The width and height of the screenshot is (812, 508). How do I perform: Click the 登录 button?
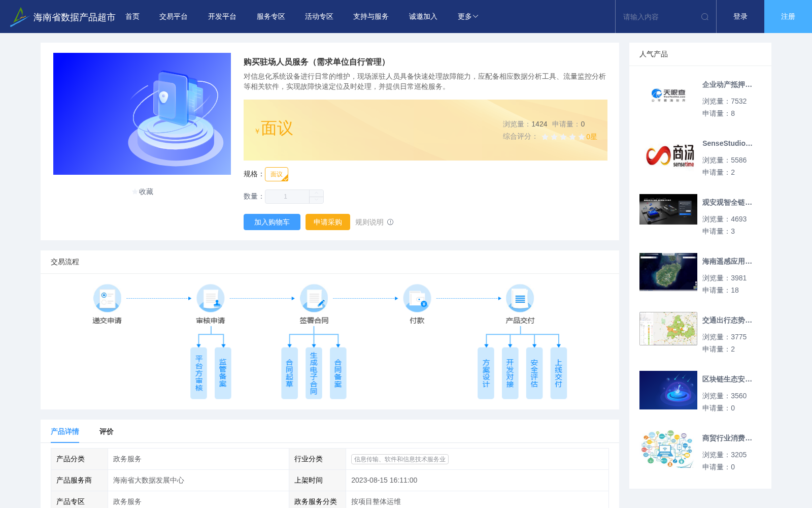coord(740,17)
